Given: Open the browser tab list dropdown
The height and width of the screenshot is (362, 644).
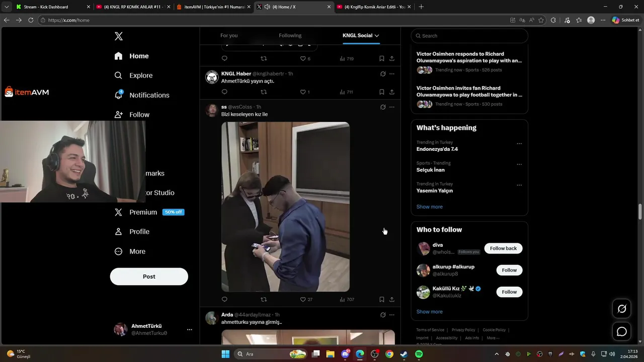Looking at the screenshot, I should click(7, 7).
